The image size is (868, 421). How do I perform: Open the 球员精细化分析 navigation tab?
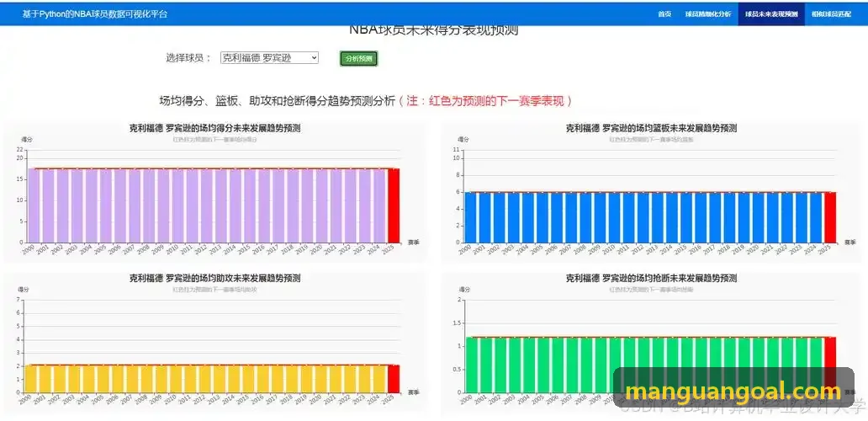(708, 14)
